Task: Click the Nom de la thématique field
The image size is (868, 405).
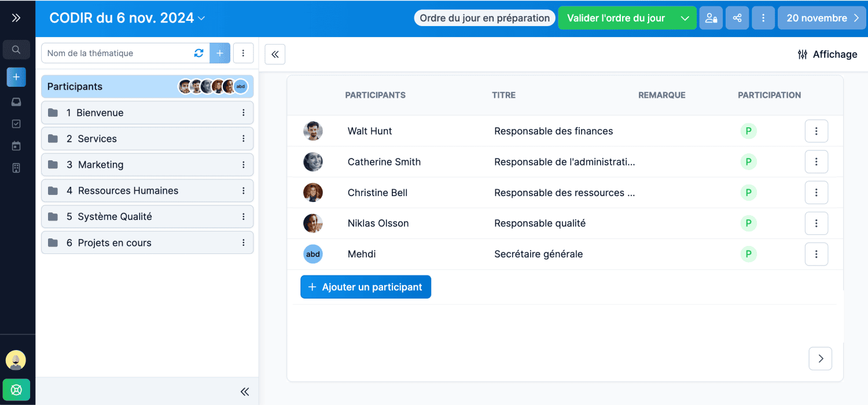Action: click(x=116, y=53)
